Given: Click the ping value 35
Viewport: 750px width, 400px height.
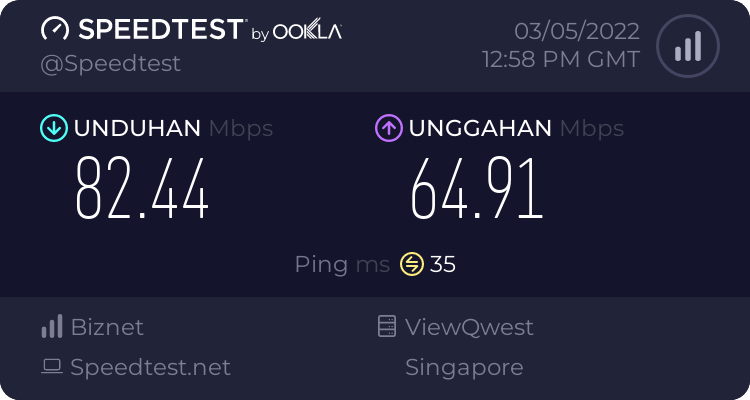Looking at the screenshot, I should point(443,264).
